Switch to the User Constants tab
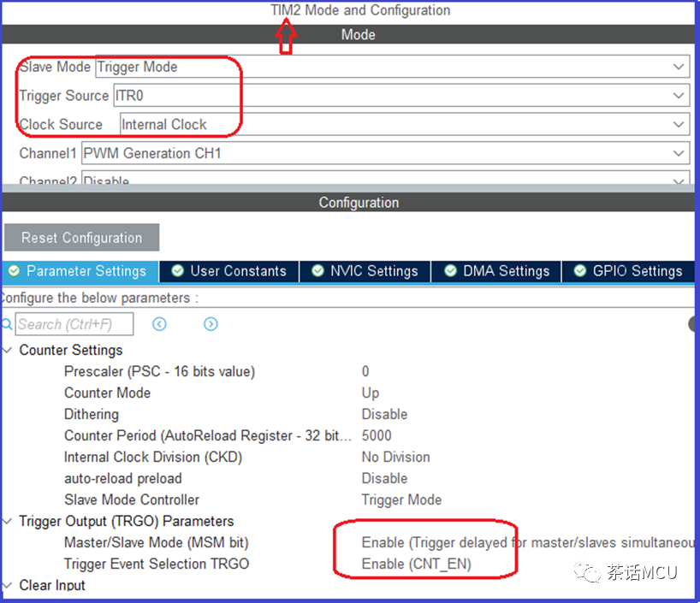Screen dimensions: 700x603 229,271
